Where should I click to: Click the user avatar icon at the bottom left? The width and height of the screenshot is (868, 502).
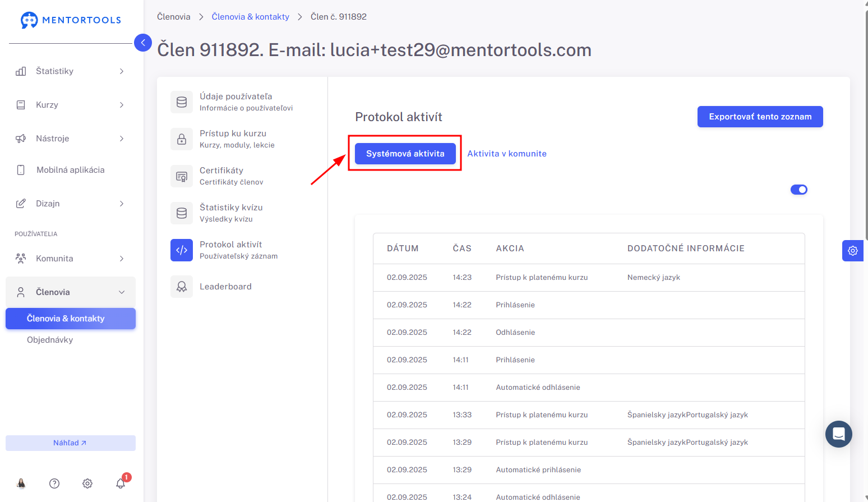(x=21, y=483)
